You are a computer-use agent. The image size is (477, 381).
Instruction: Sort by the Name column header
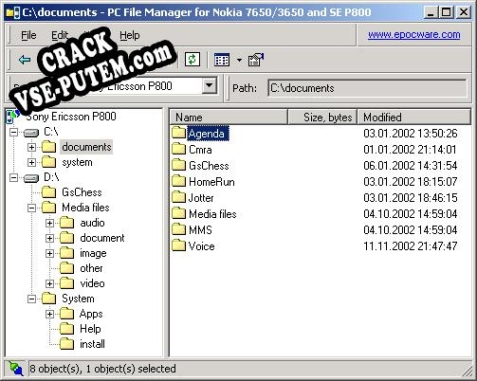pyautogui.click(x=229, y=117)
